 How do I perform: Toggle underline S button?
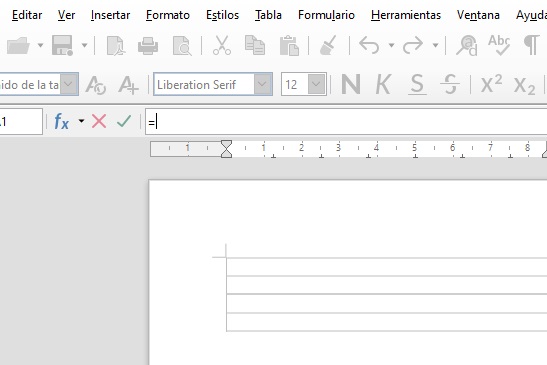point(417,84)
